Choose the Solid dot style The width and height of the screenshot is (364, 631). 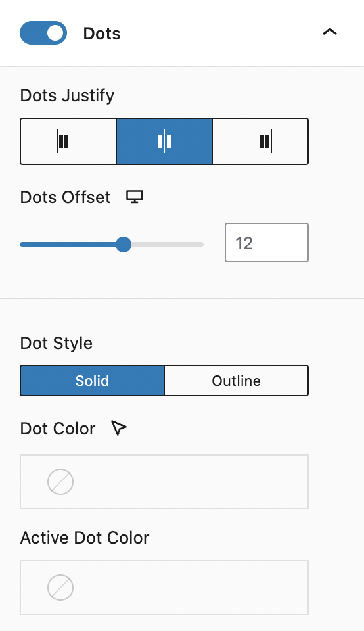tap(92, 381)
